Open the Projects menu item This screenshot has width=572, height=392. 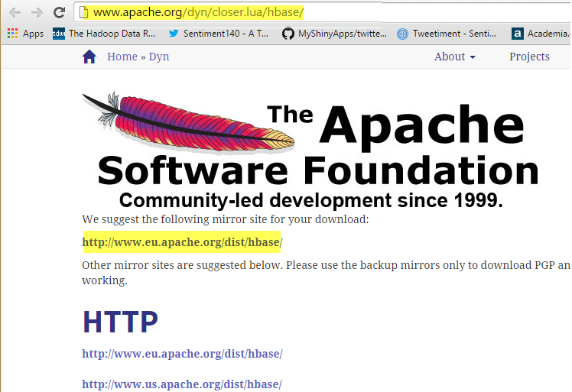click(529, 57)
